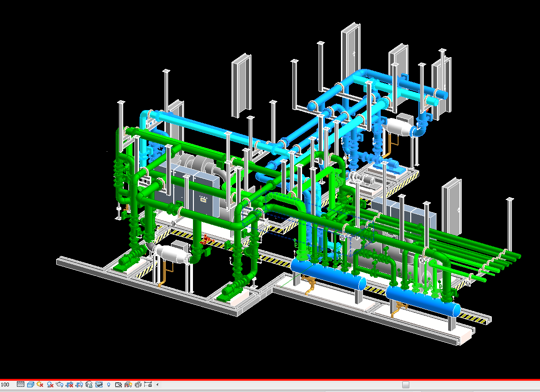Open the Unlocked 3D View options

[x=89, y=385]
